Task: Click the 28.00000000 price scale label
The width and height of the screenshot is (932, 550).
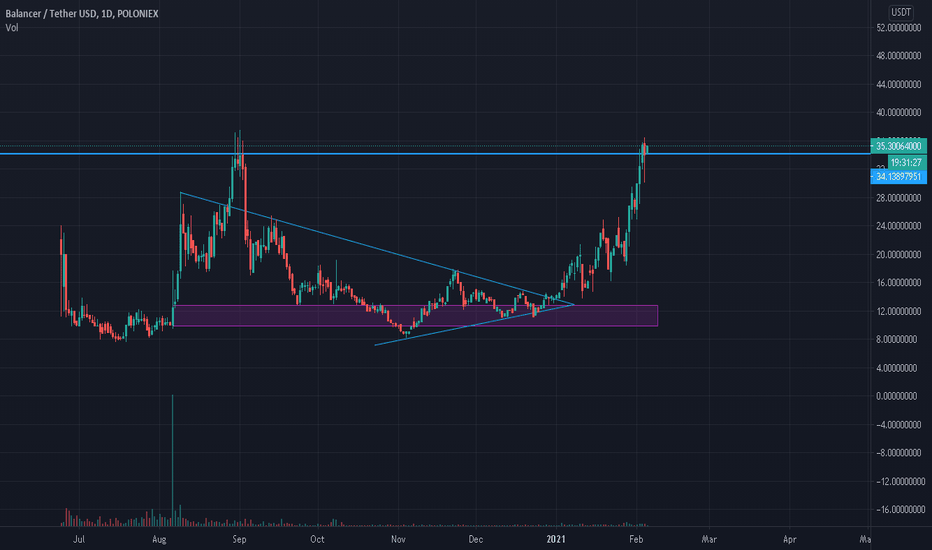Action: [898, 197]
